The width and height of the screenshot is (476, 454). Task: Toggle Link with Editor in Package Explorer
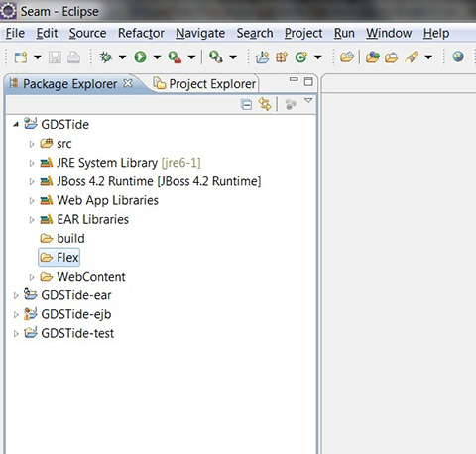pyautogui.click(x=265, y=104)
